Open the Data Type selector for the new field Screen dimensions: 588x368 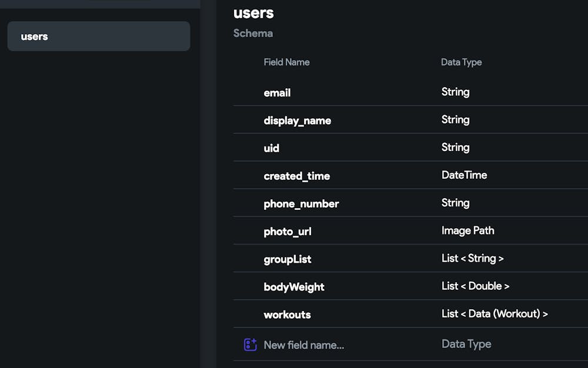(466, 343)
